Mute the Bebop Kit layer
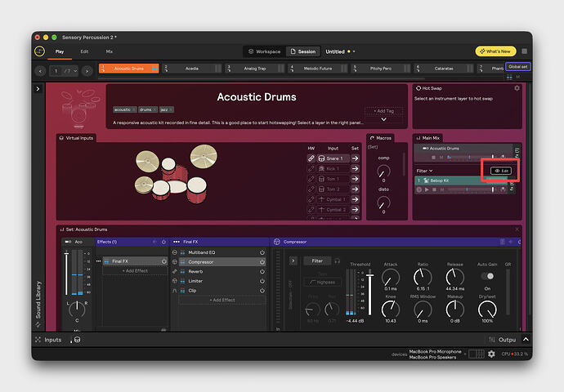 [x=442, y=189]
